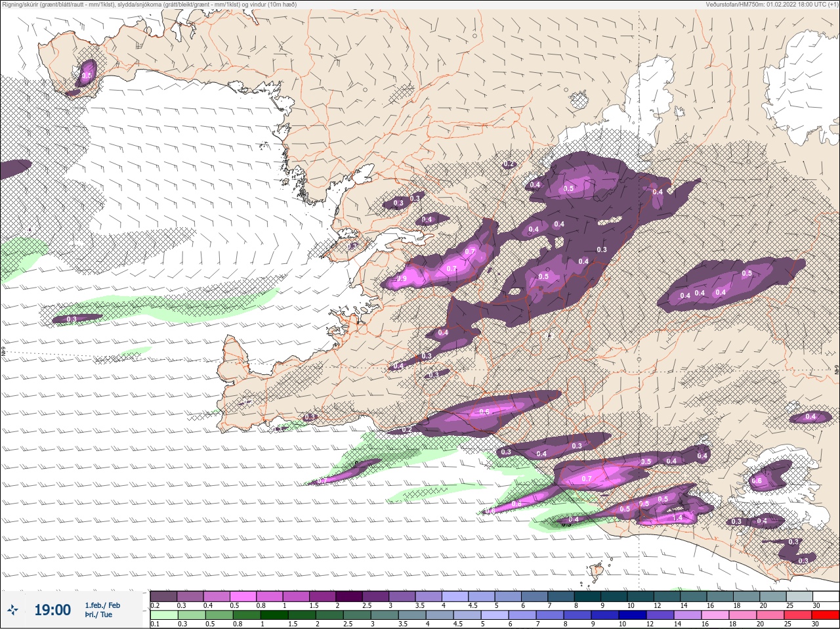Select the lower legend pink swatch labeled 18
This screenshot has width=840, height=629.
tap(744, 615)
